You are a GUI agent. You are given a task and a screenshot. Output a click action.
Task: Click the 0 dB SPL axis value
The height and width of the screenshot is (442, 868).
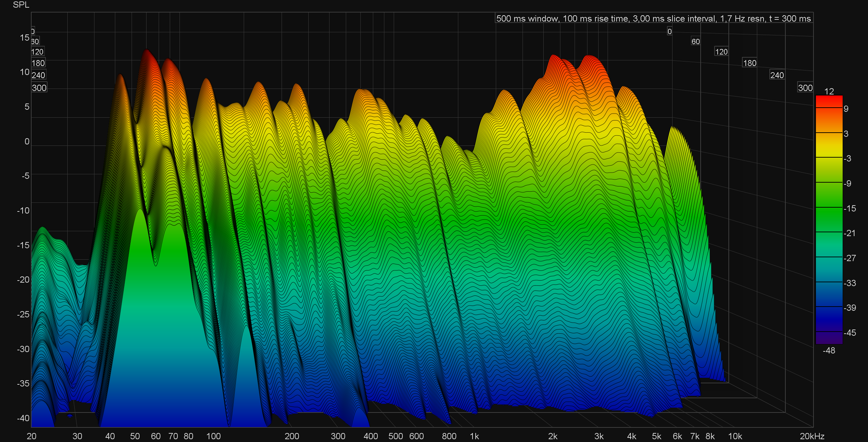click(27, 141)
